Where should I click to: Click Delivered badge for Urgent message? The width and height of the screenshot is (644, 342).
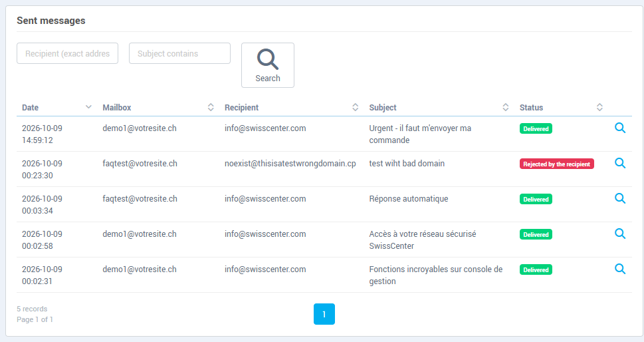click(536, 128)
